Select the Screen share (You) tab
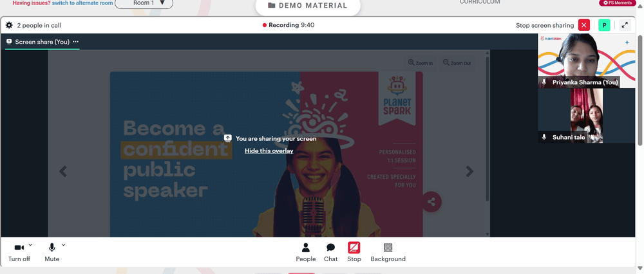 [x=43, y=42]
